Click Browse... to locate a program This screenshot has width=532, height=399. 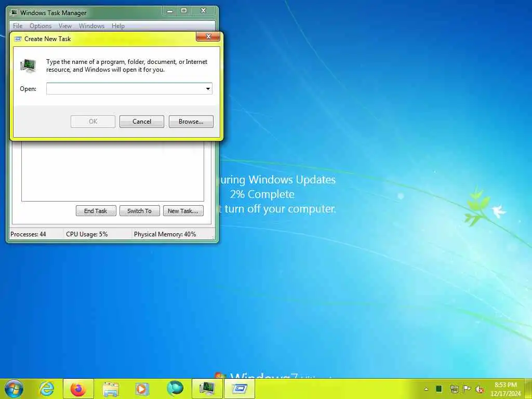pyautogui.click(x=191, y=122)
